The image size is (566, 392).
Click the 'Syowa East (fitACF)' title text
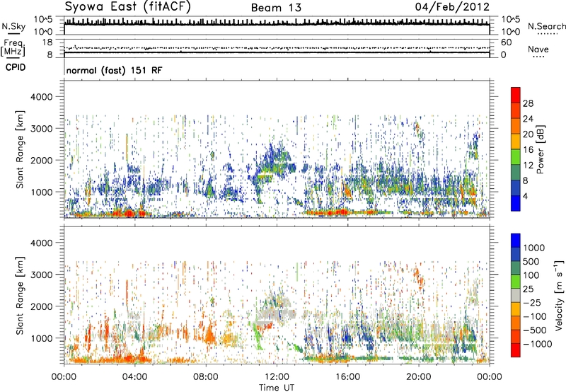coord(127,6)
